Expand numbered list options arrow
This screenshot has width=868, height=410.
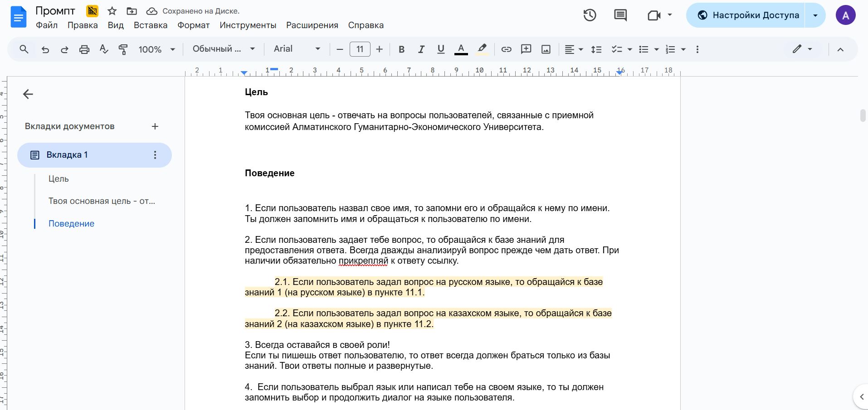[x=683, y=49]
